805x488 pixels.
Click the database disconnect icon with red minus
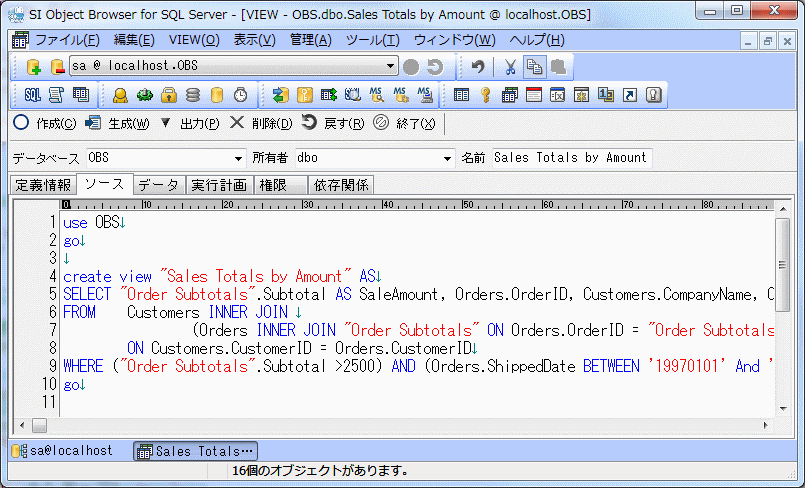tap(57, 67)
